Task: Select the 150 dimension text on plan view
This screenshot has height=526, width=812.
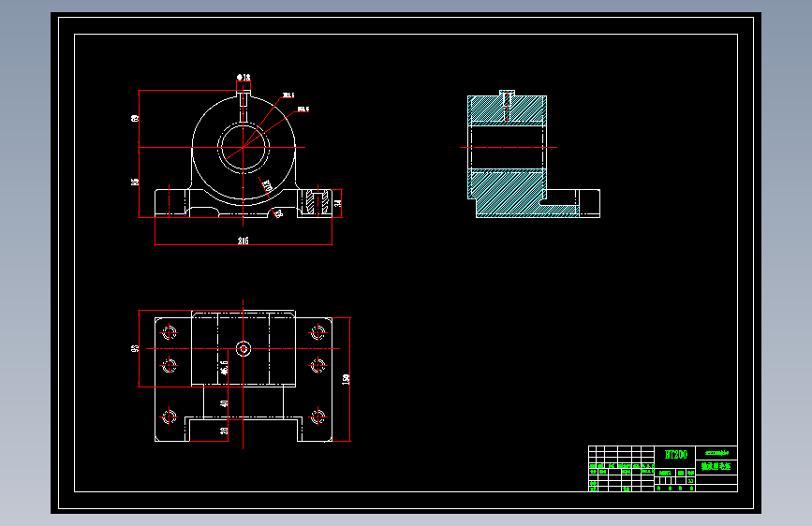Action: point(346,379)
